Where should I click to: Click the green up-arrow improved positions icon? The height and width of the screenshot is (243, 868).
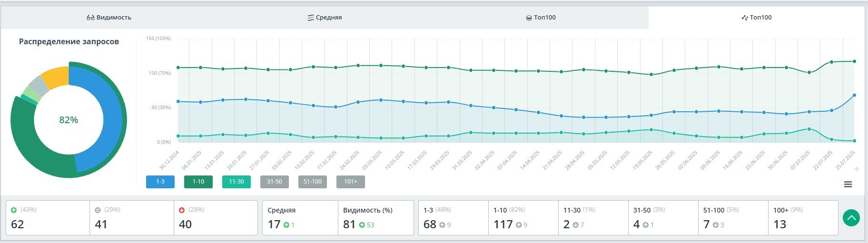point(14,210)
